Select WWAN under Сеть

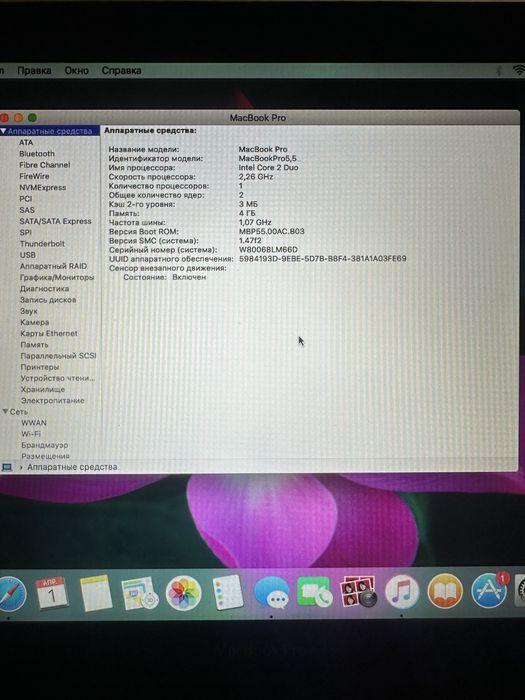(34, 422)
